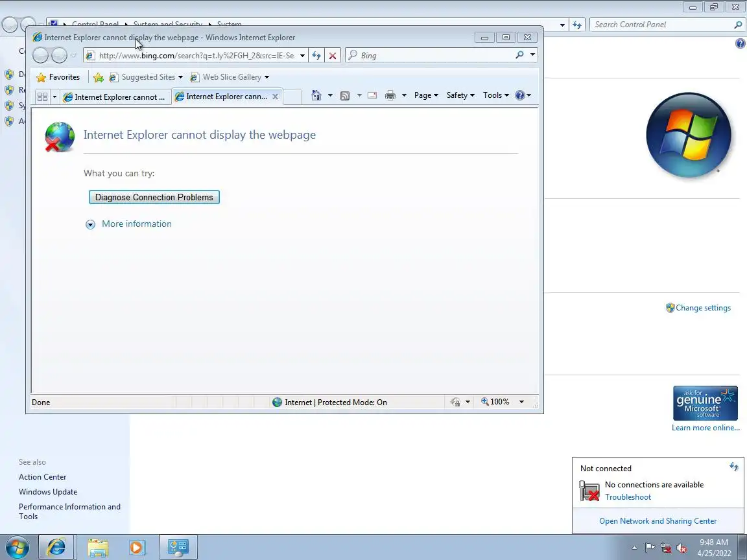Image resolution: width=747 pixels, height=560 pixels.
Task: Click Control Panel help icon
Action: 740,43
